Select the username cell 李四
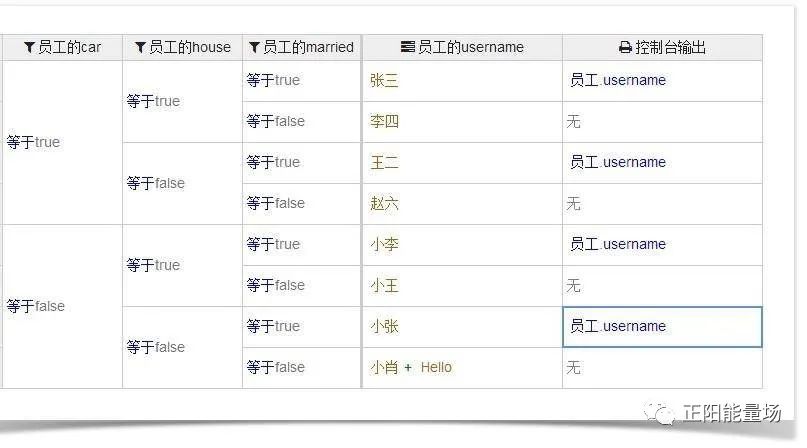Viewport: 807px width, 448px height. point(384,121)
